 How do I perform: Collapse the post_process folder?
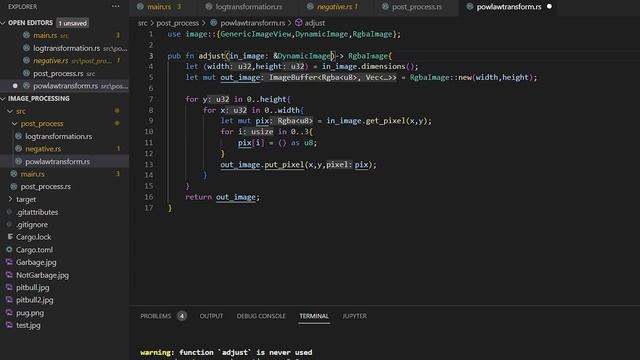(15, 124)
